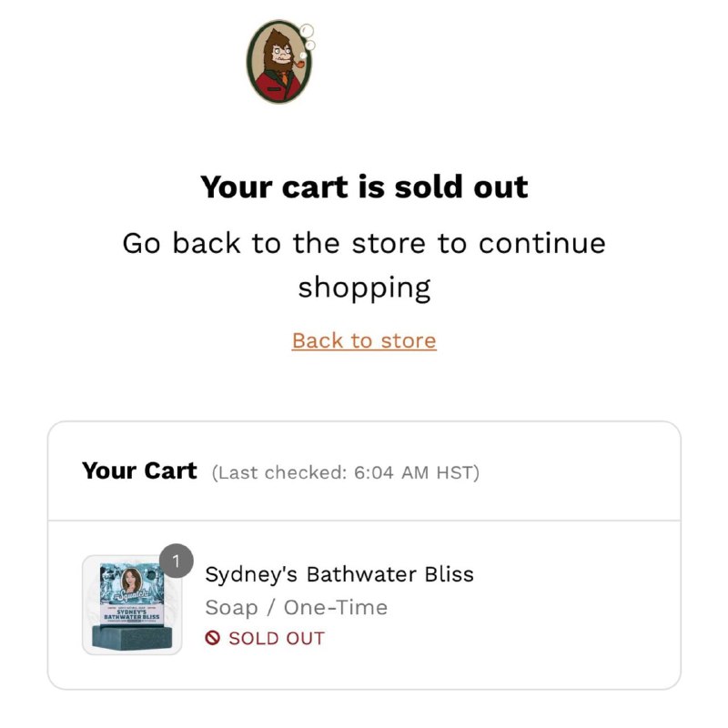
Task: Follow the Back to store link
Action: 364,340
